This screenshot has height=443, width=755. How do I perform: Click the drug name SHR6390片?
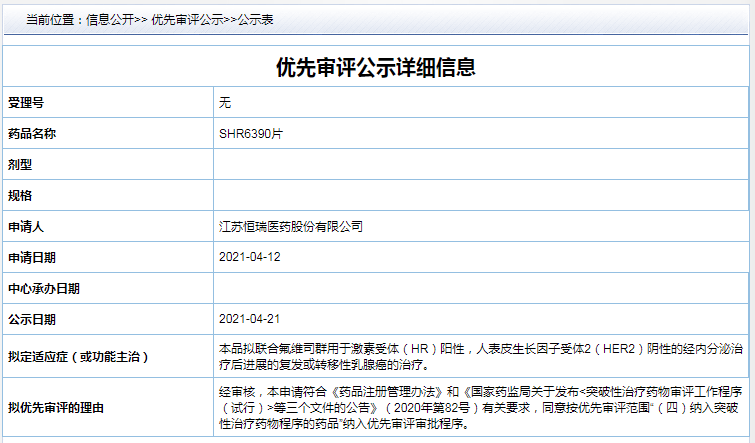pyautogui.click(x=251, y=133)
